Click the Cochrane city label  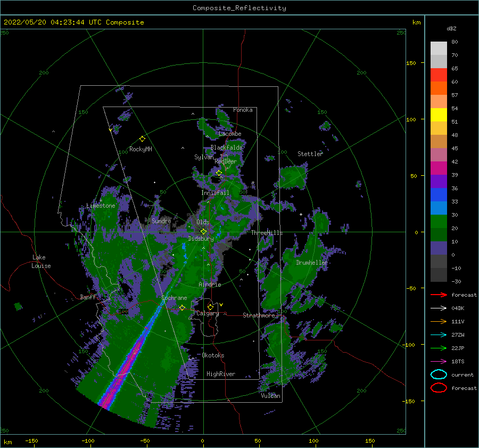(x=174, y=298)
